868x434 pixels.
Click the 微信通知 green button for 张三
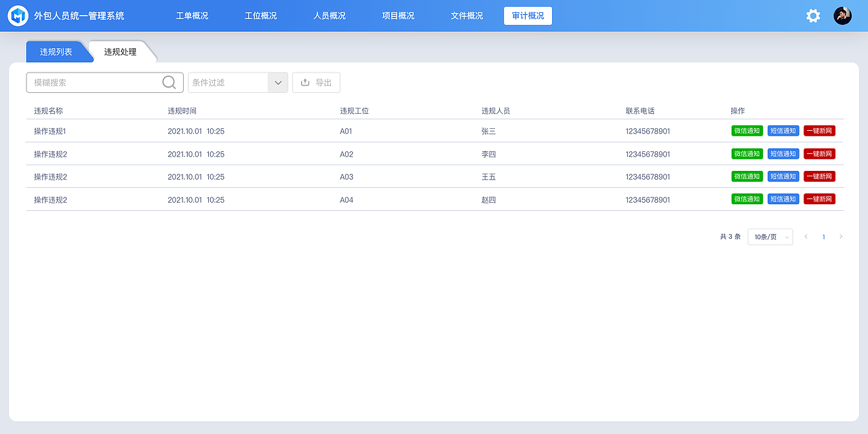click(x=747, y=130)
